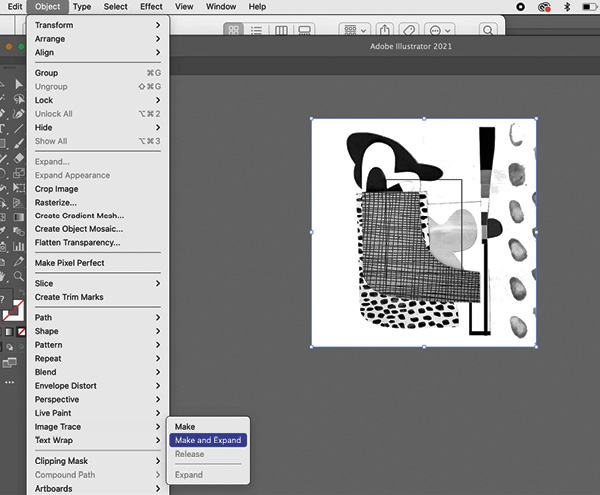Click the Bluetooth menu bar icon
This screenshot has height=495, width=600.
tap(567, 7)
